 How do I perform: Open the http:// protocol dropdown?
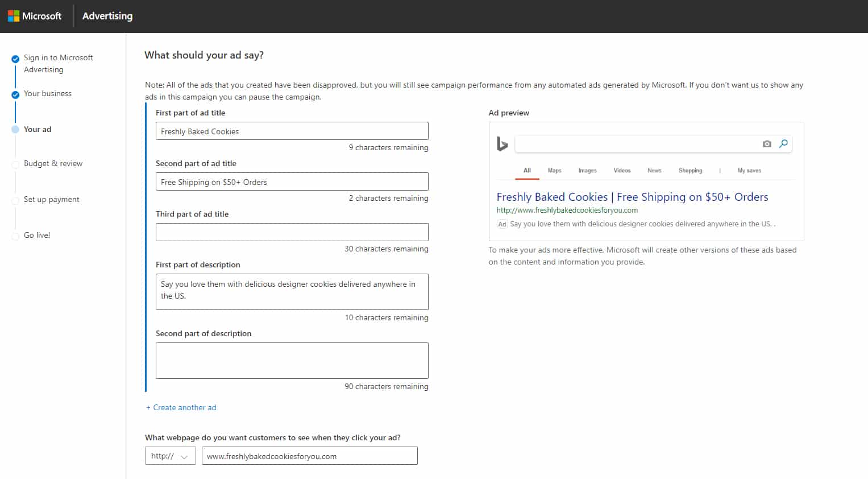click(170, 456)
